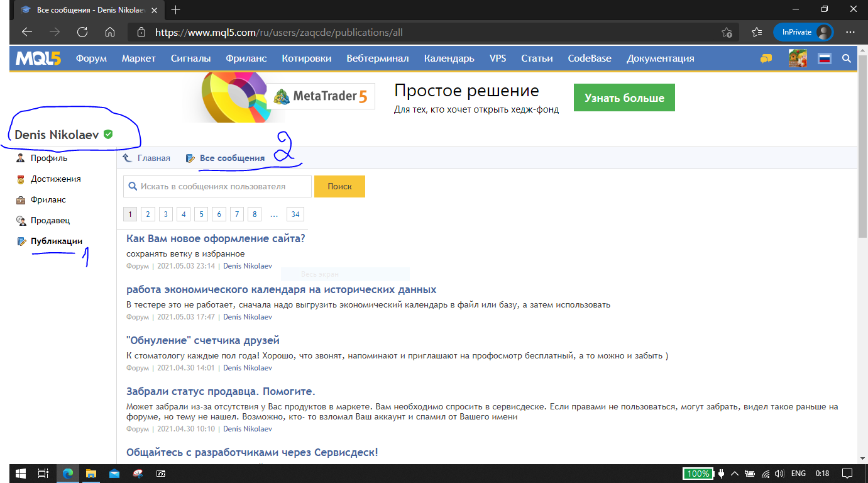
Task: Click the InPrivate profile button
Action: click(x=803, y=32)
